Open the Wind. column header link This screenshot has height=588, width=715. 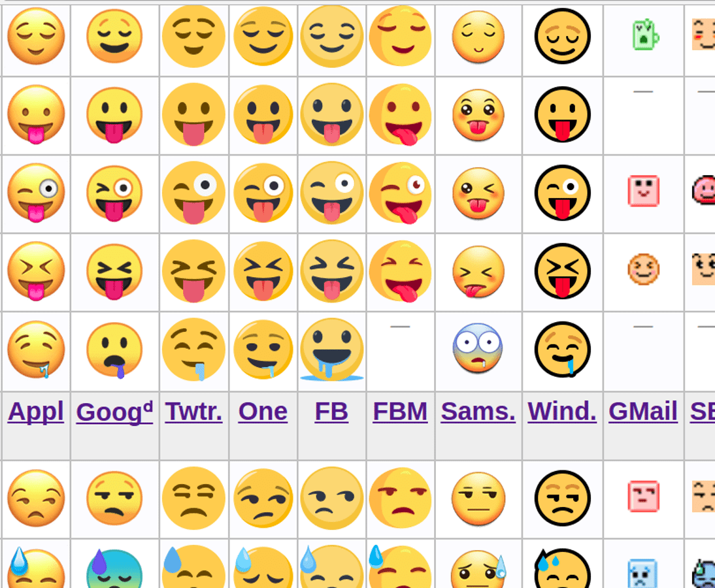pos(562,412)
